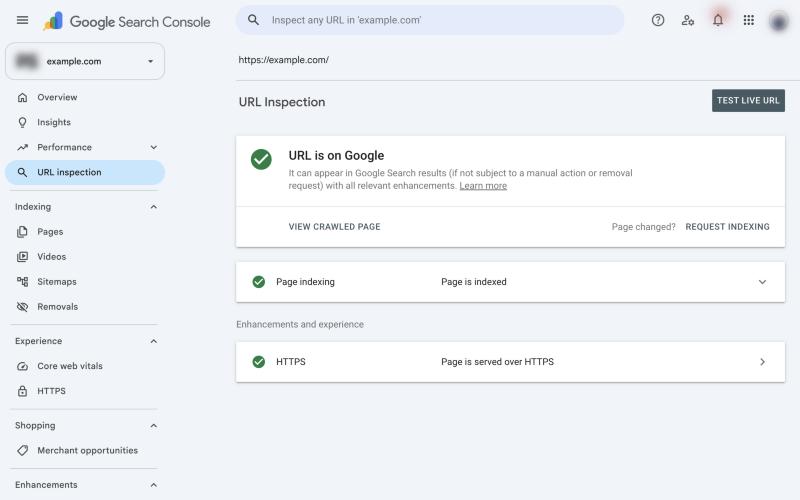Collapse the Experience section
The image size is (800, 500).
(154, 341)
